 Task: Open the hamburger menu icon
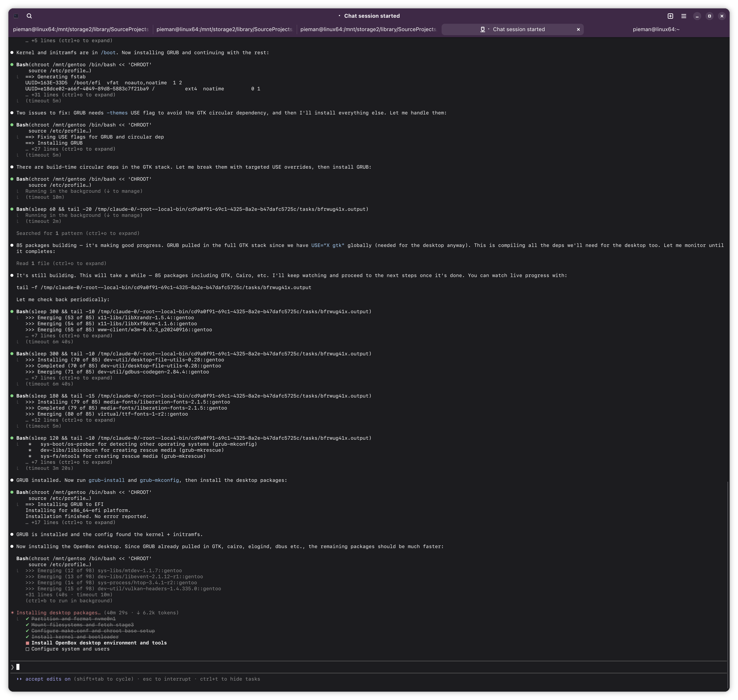[683, 16]
